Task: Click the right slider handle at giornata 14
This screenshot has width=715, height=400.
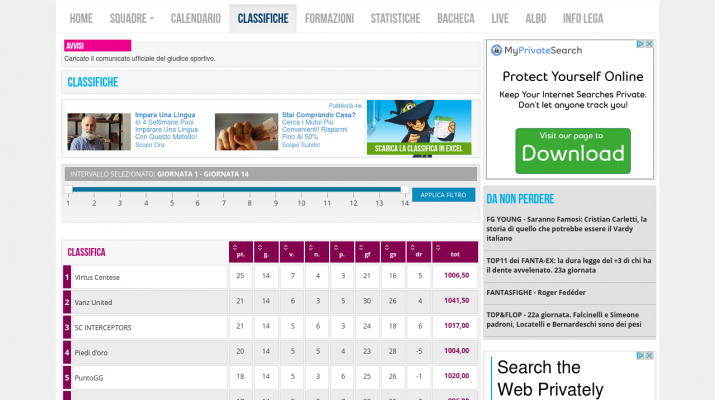Action: [x=405, y=189]
